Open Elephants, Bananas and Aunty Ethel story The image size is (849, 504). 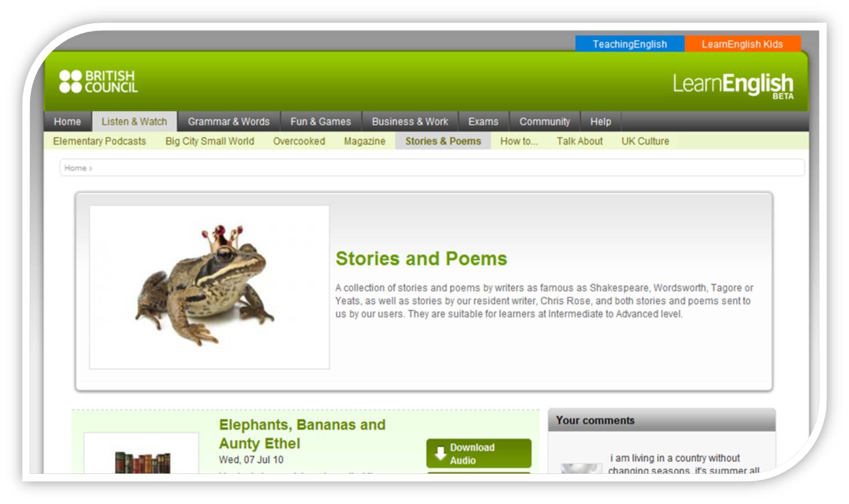[x=302, y=434]
